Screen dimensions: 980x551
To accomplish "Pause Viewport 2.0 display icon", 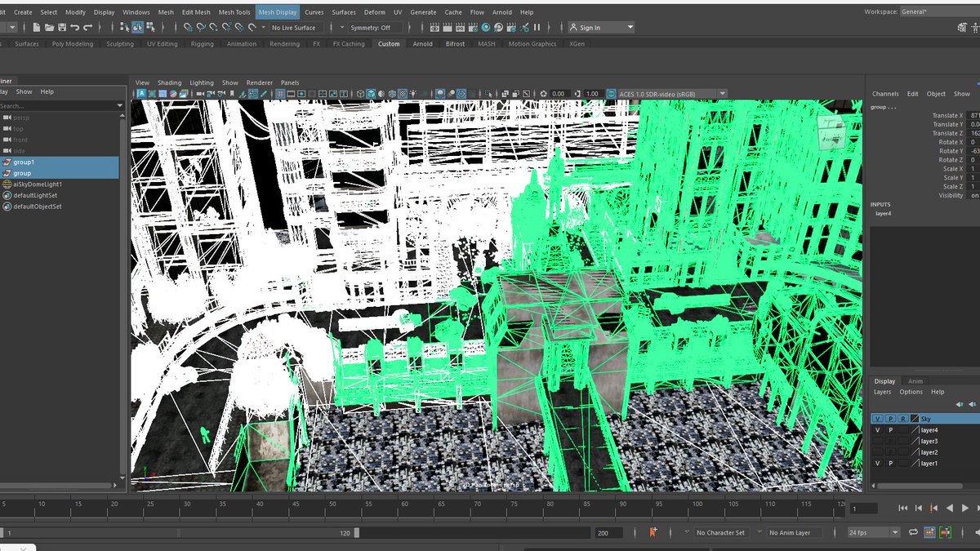I will [x=537, y=27].
